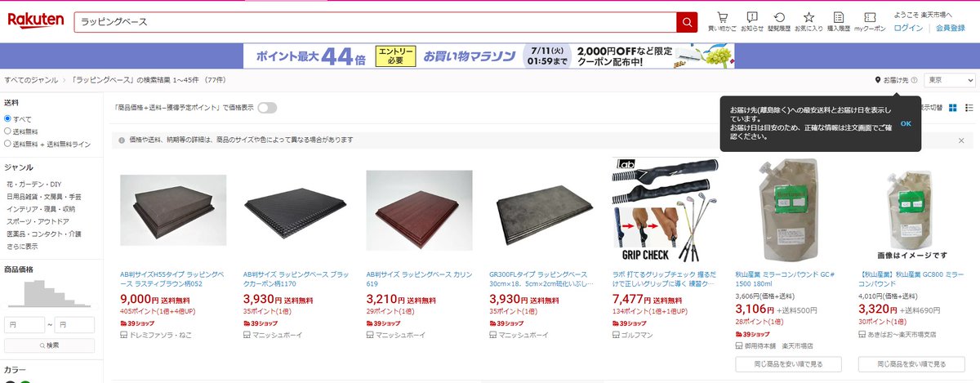The image size is (980, 383).
Task: Click the minimum price input field
Action: pyautogui.click(x=24, y=324)
